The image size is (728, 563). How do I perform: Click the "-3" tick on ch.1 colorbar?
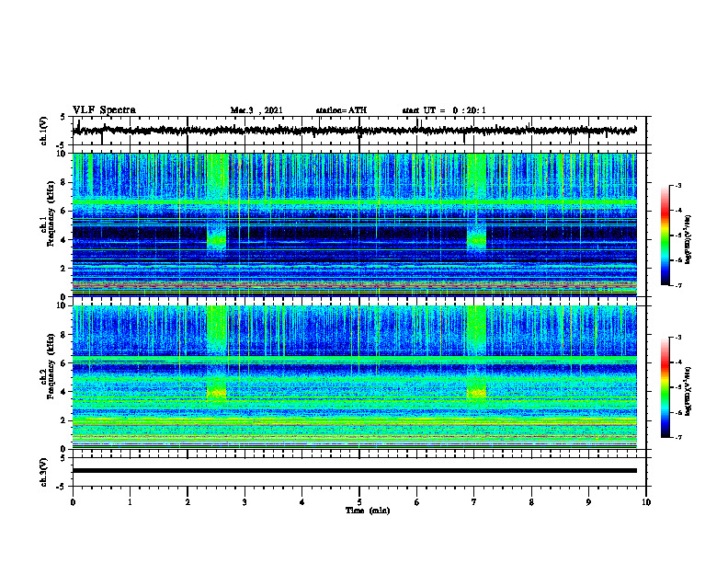(x=678, y=185)
